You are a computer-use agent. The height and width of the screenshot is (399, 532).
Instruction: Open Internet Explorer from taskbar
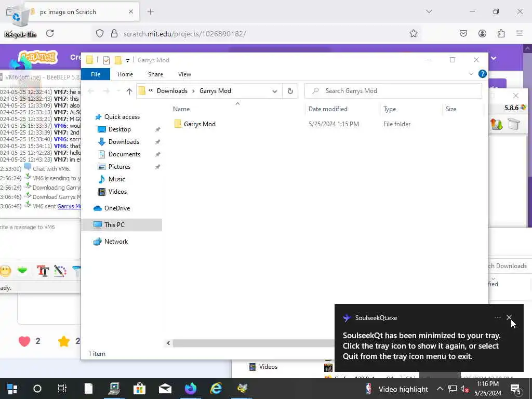click(216, 389)
